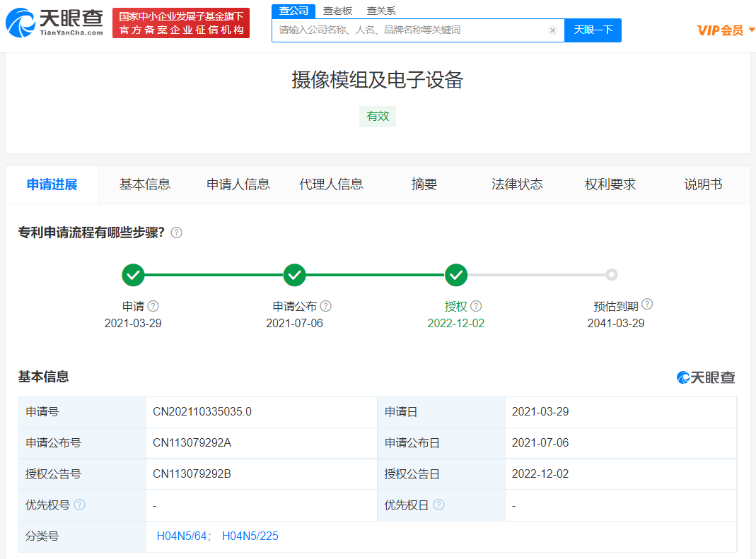
Task: Select 授权公告日 value 2022-12-02 in table
Action: coord(540,473)
